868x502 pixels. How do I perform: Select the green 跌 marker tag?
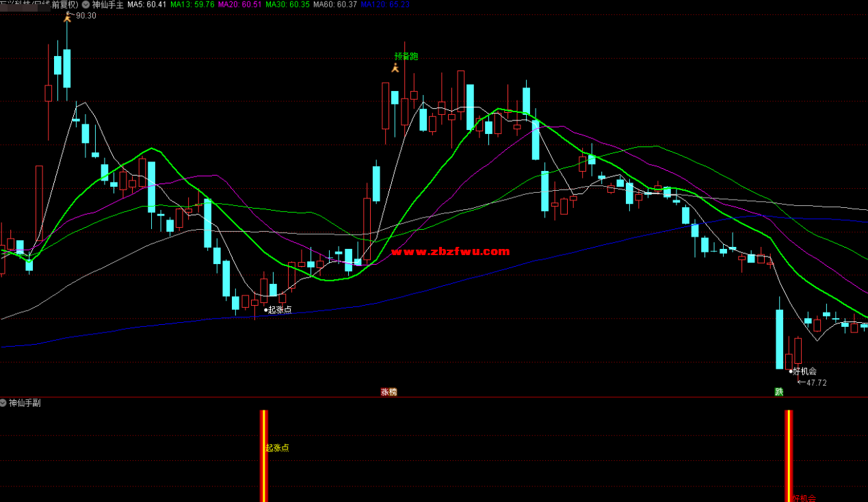point(778,392)
